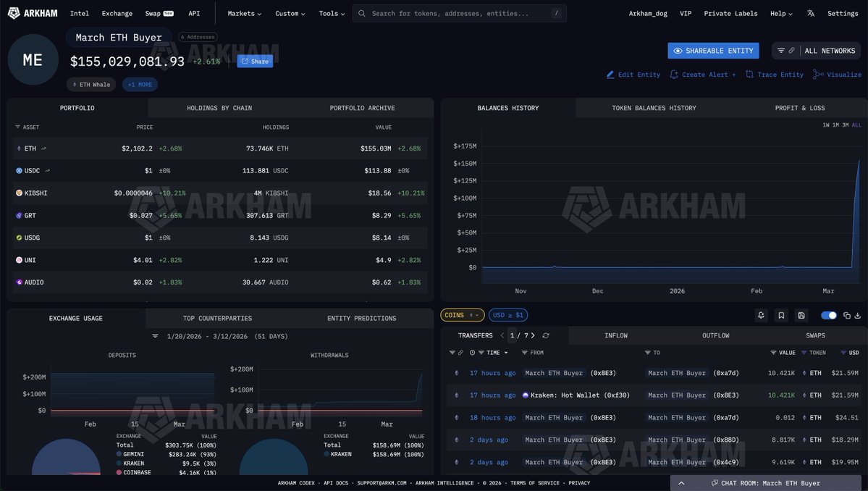Click the KIBSHI token icon

pyautogui.click(x=19, y=193)
